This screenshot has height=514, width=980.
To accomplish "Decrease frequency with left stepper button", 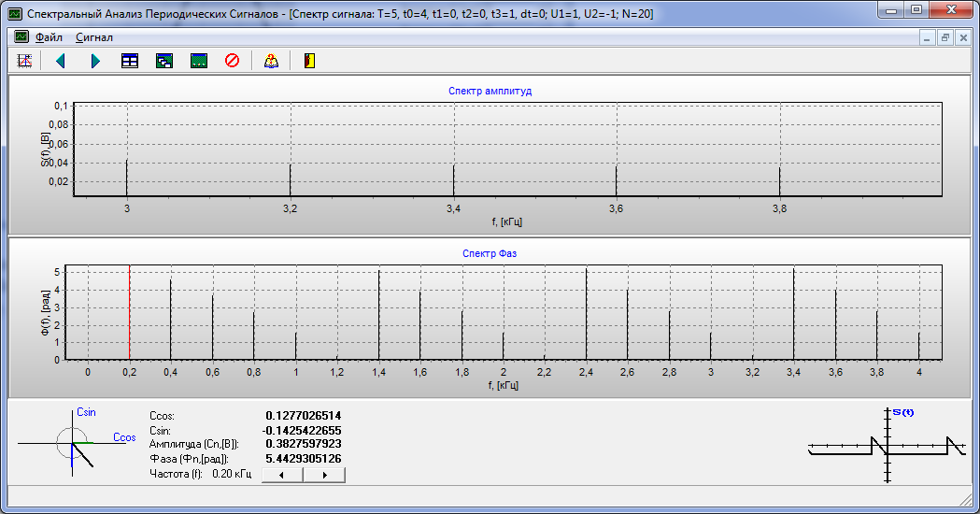I will [283, 475].
